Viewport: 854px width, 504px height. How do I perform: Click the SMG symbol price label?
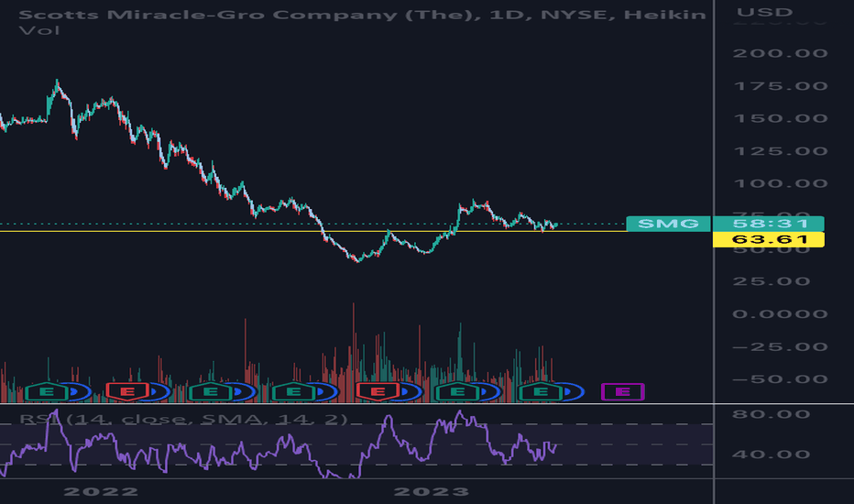pyautogui.click(x=668, y=224)
